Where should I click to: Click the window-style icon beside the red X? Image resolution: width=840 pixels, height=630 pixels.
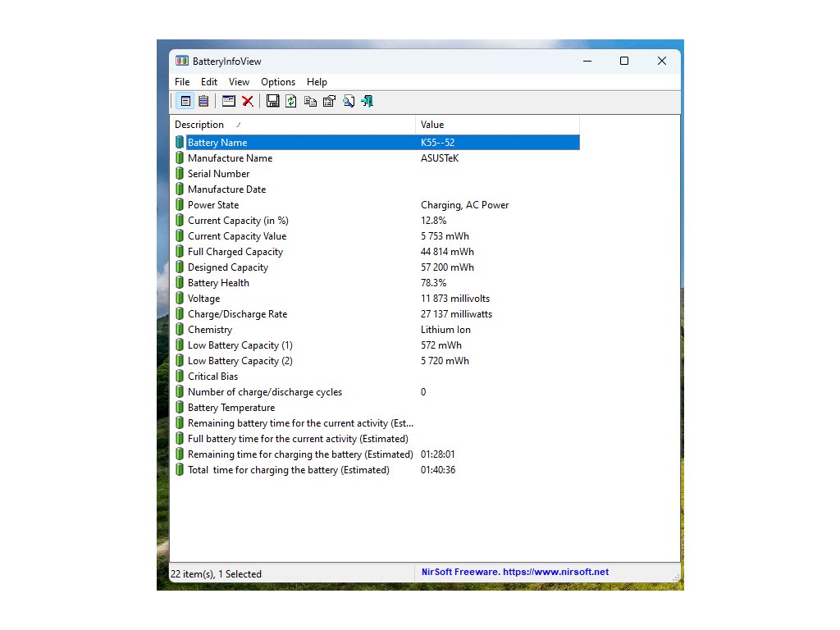tap(229, 101)
